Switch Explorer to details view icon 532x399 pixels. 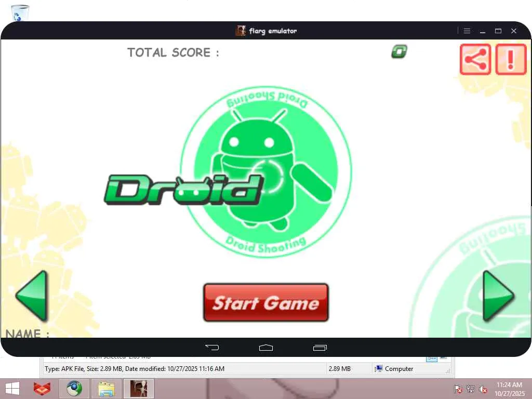[x=432, y=358]
